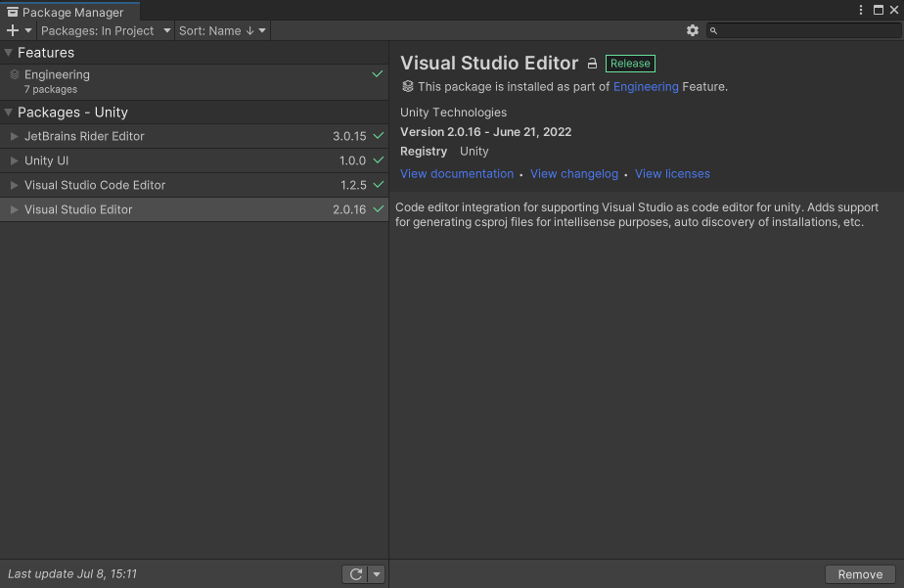The image size is (904, 588).
Task: Expand the JetBrains Rider Editor row
Action: coord(15,137)
